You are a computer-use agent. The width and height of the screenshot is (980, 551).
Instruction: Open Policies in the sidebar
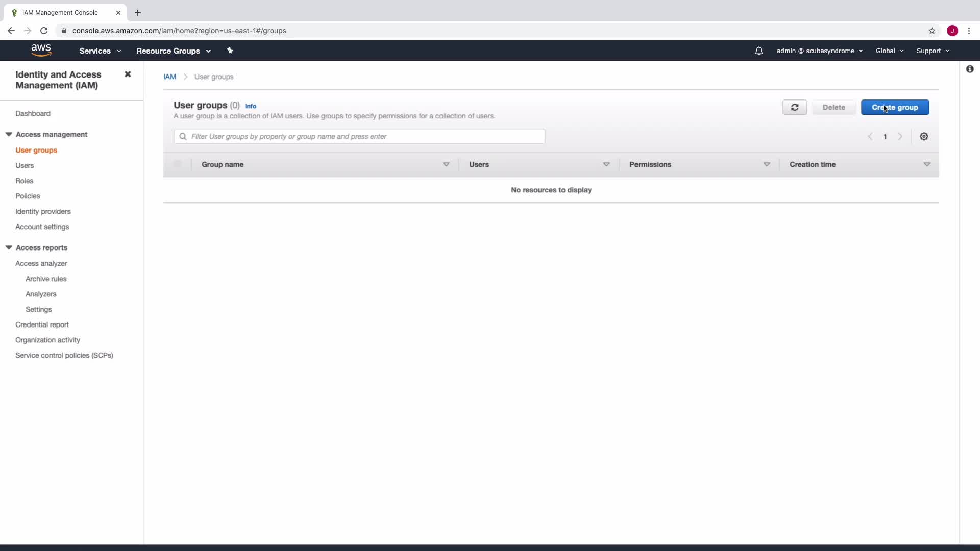coord(28,196)
